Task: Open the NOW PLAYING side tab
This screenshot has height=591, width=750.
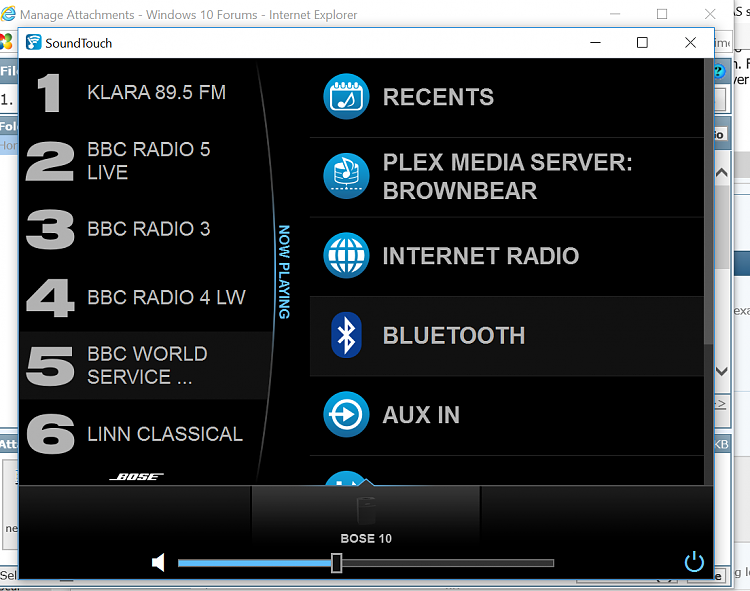Action: tap(284, 272)
